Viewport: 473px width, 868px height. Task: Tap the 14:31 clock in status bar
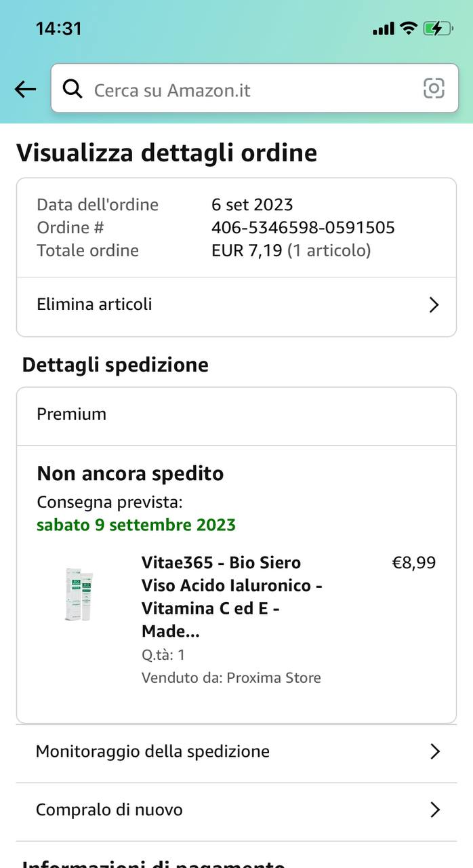[x=58, y=28]
